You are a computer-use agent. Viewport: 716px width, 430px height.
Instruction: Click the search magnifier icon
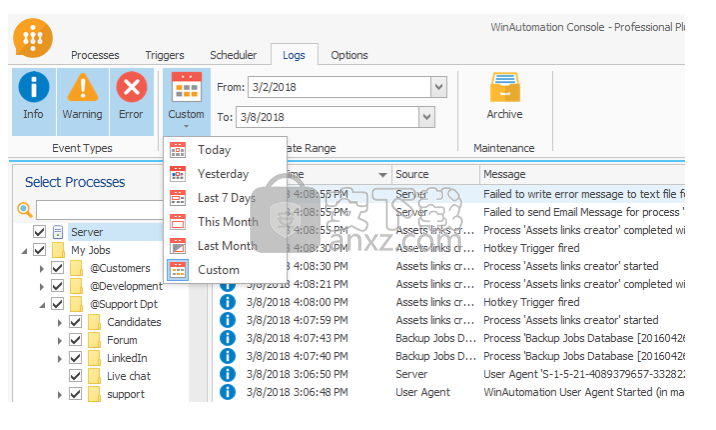(25, 210)
